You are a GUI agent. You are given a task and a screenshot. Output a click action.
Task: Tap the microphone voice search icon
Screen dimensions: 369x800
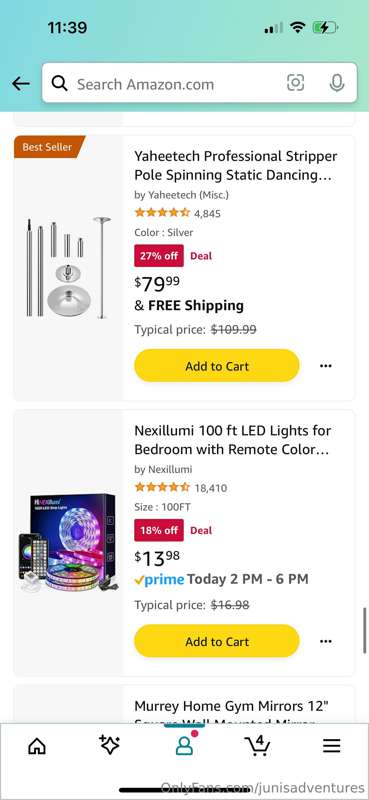(336, 83)
